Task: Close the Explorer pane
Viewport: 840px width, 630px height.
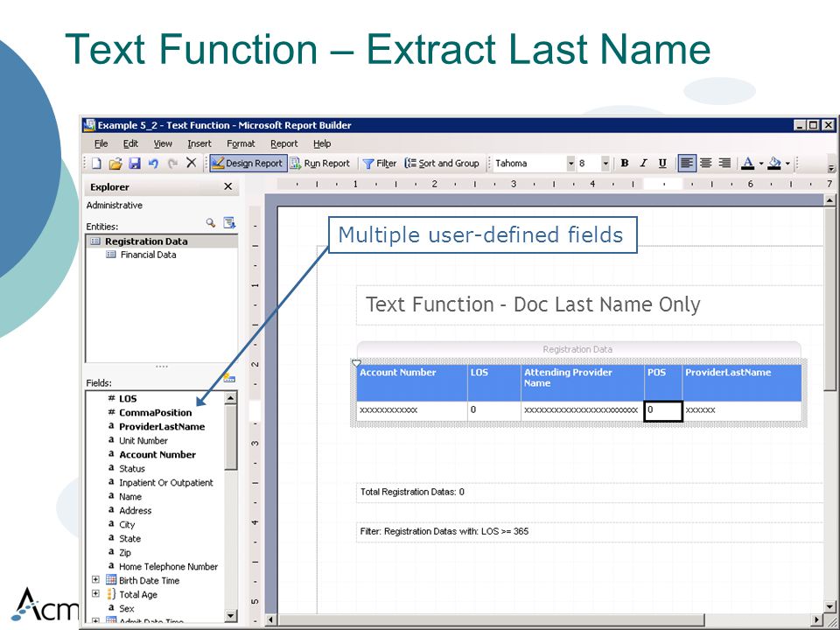Action: pos(227,186)
